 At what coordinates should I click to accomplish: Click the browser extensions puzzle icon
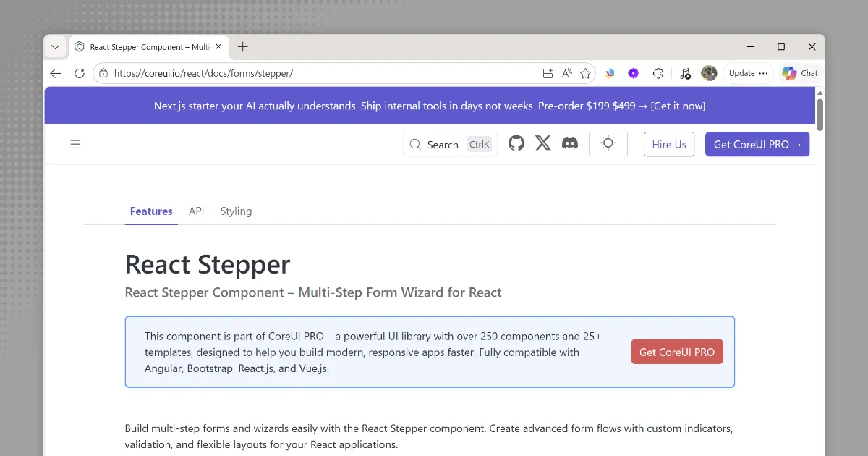(658, 72)
